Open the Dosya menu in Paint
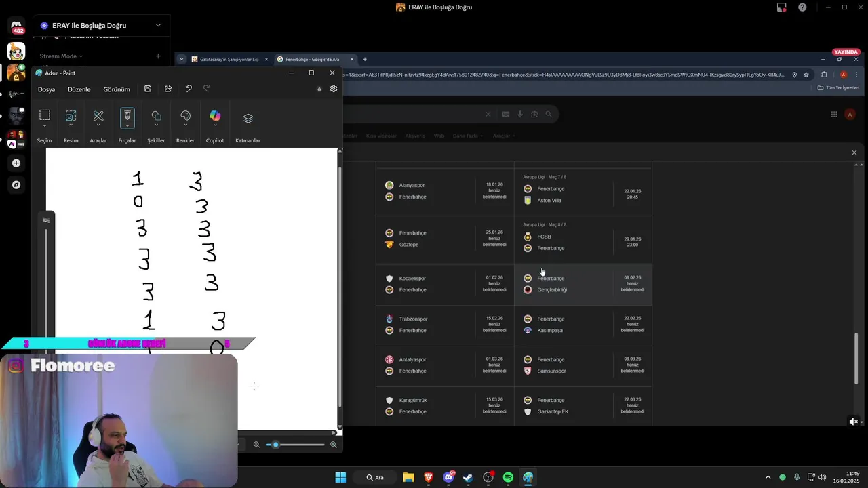 point(46,89)
